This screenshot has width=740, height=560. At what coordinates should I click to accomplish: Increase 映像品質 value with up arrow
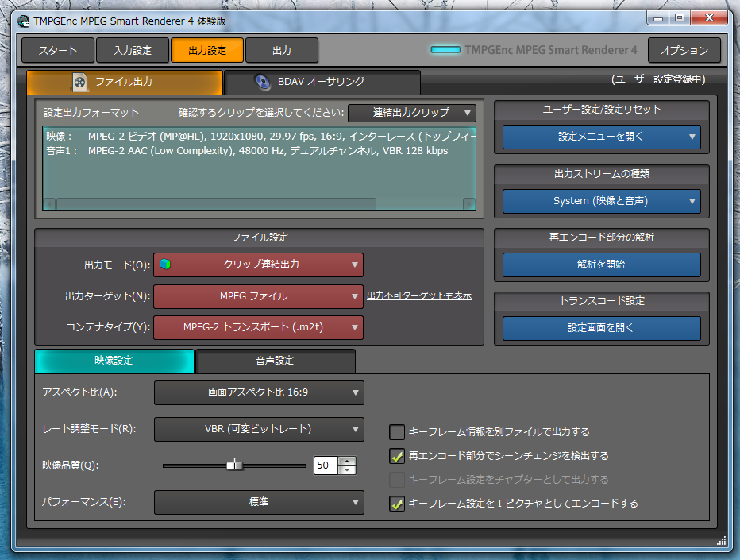(347, 461)
